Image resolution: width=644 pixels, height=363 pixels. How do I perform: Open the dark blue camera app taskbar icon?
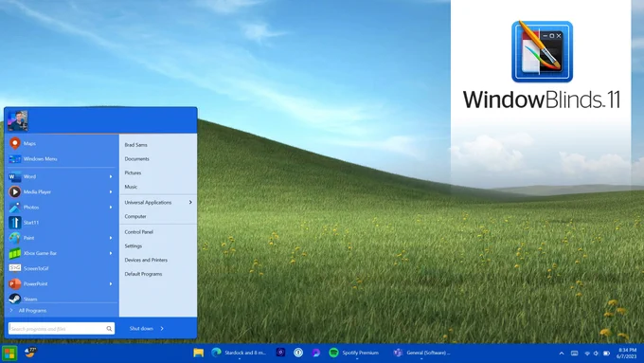pos(280,353)
